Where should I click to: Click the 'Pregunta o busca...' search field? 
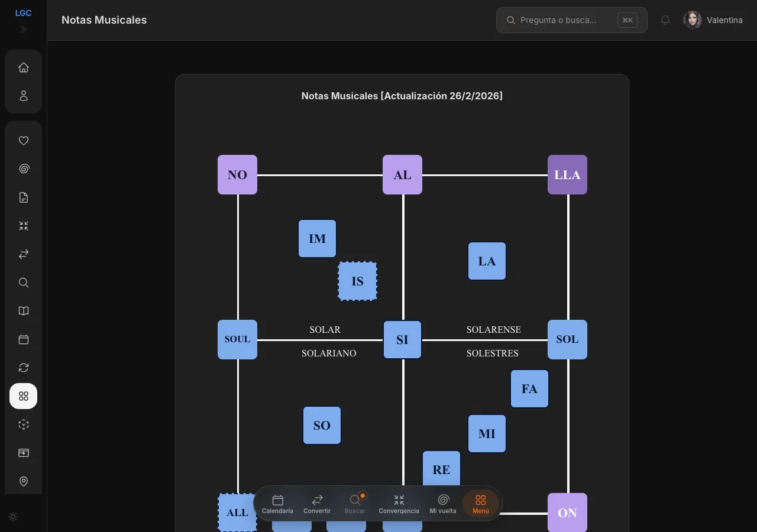572,20
